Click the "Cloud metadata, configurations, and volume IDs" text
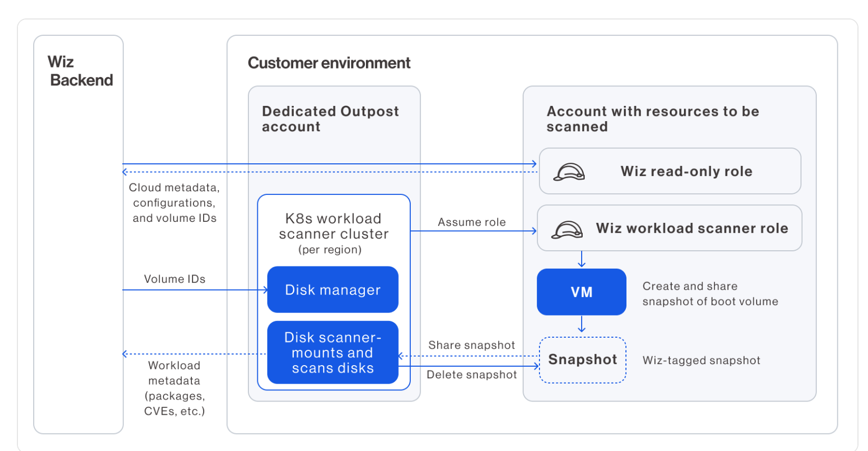The height and width of the screenshot is (451, 868). tap(175, 203)
